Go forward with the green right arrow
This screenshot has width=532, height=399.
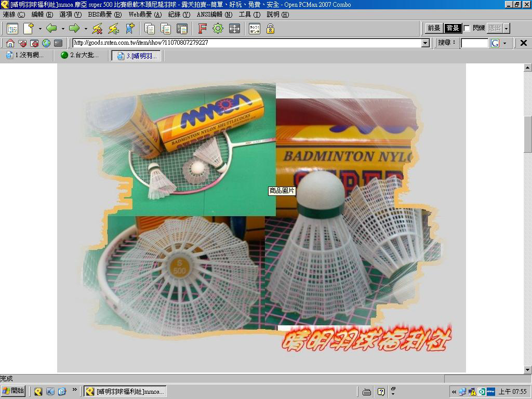coord(74,29)
